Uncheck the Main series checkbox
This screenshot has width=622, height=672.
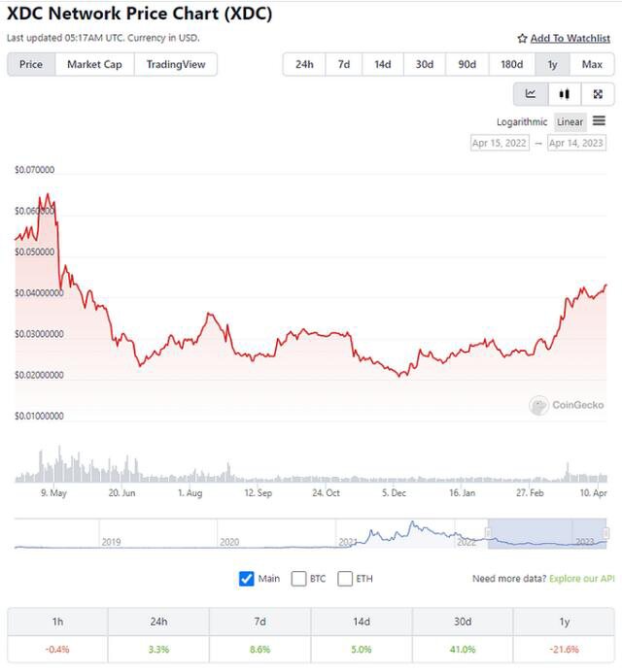(x=247, y=579)
